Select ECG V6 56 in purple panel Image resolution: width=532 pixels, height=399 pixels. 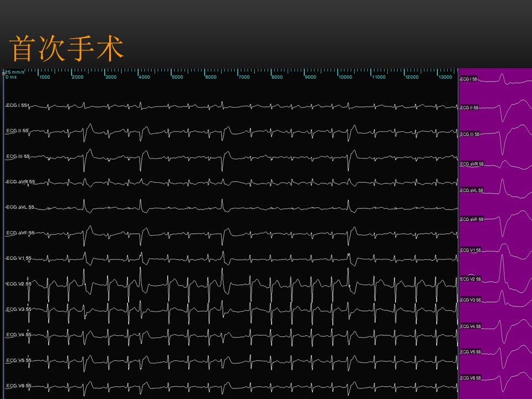(x=470, y=378)
